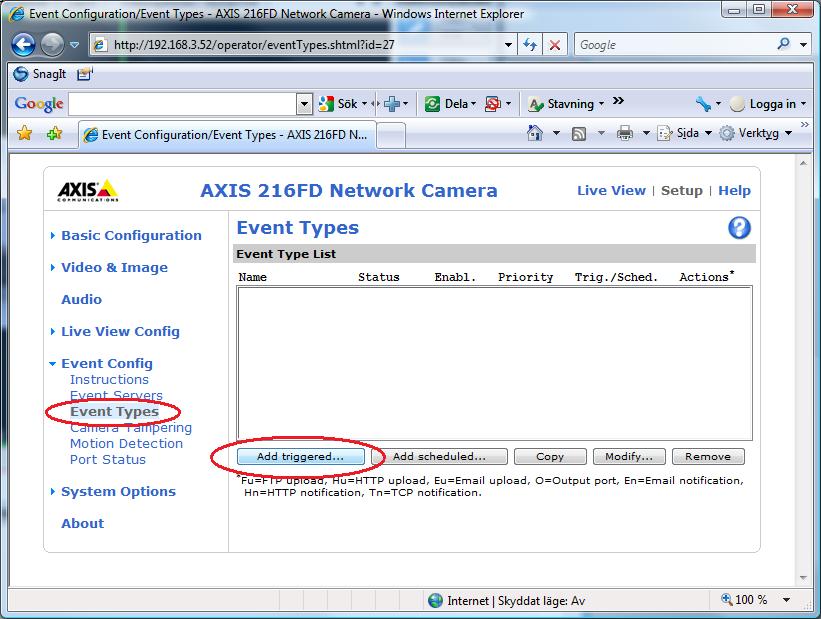Open the Sida page menu

684,134
